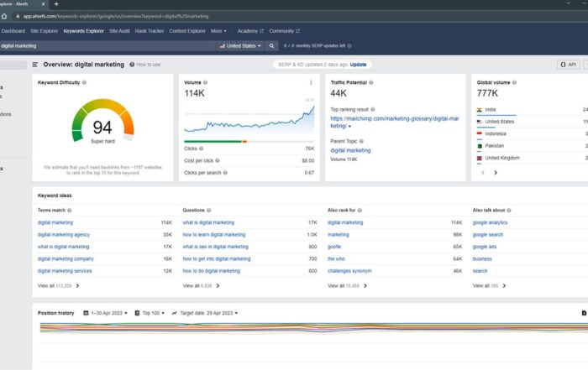588x370 pixels.
Task: Click Top ranking result info icon
Action: (373, 109)
